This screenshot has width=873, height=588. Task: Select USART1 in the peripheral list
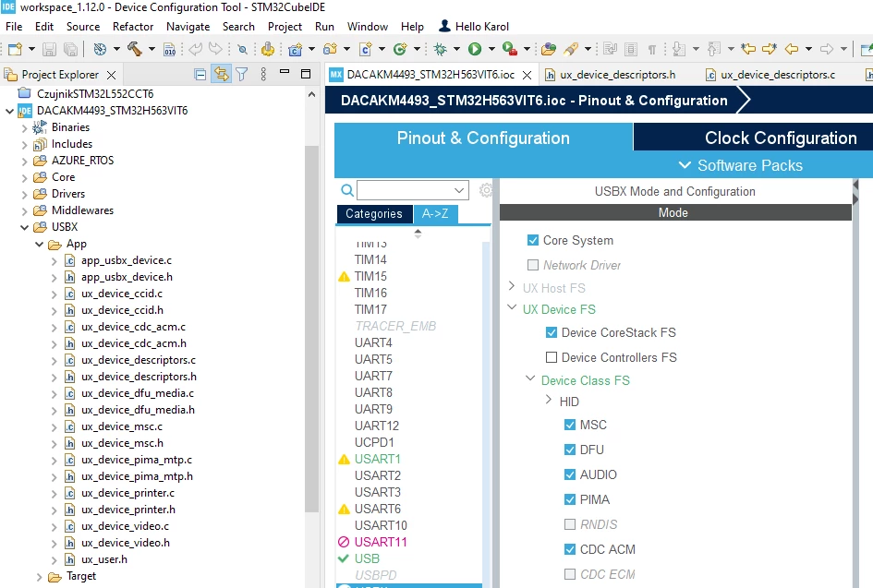coord(378,459)
